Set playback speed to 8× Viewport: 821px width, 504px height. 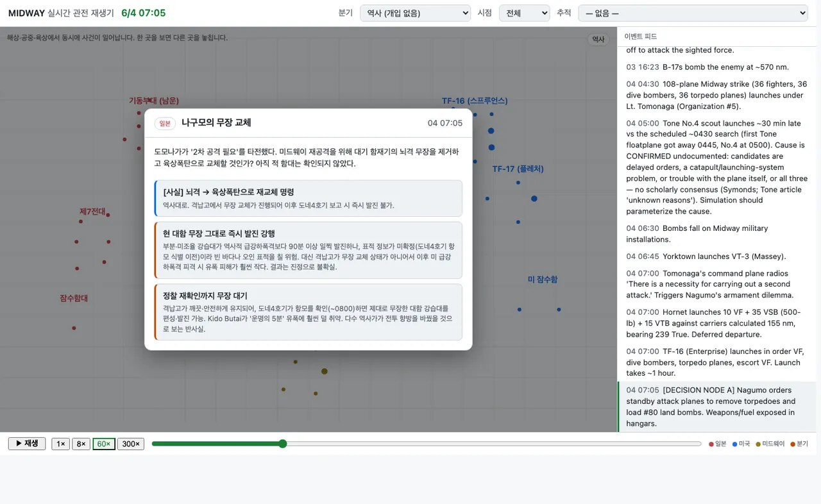tap(81, 444)
